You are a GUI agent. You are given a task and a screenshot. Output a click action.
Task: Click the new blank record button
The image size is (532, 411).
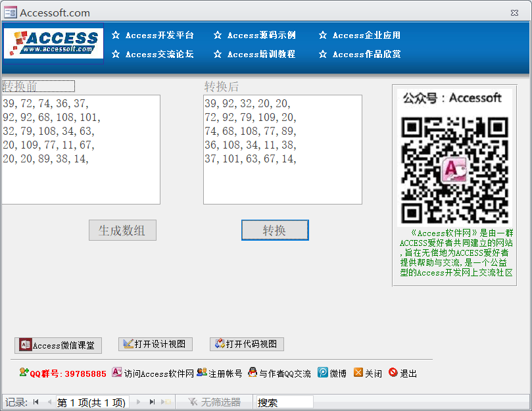pos(166,402)
